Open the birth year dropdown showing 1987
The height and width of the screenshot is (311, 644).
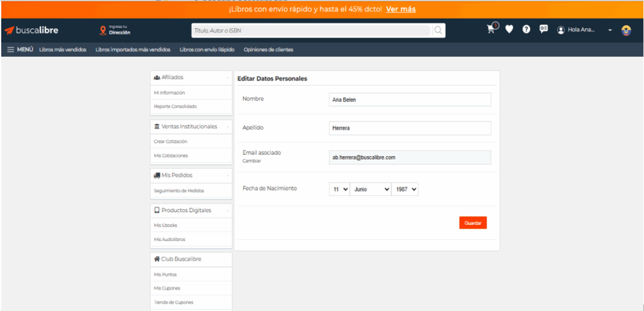405,189
